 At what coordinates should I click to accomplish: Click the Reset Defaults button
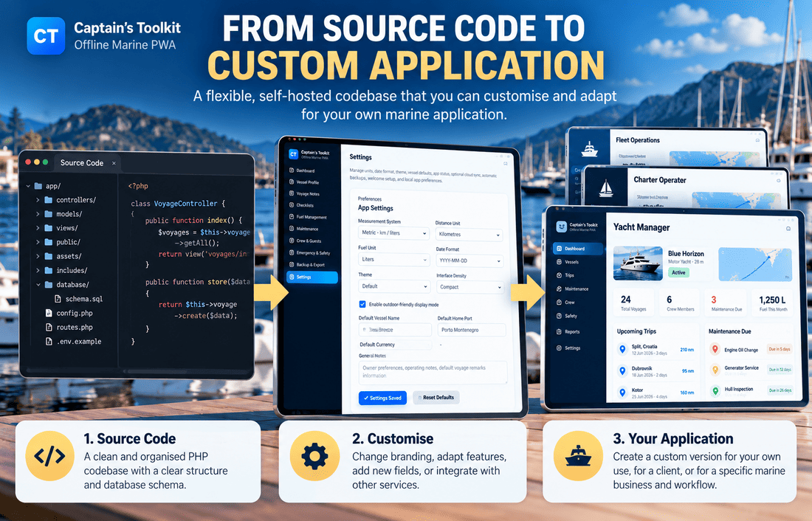tap(436, 398)
